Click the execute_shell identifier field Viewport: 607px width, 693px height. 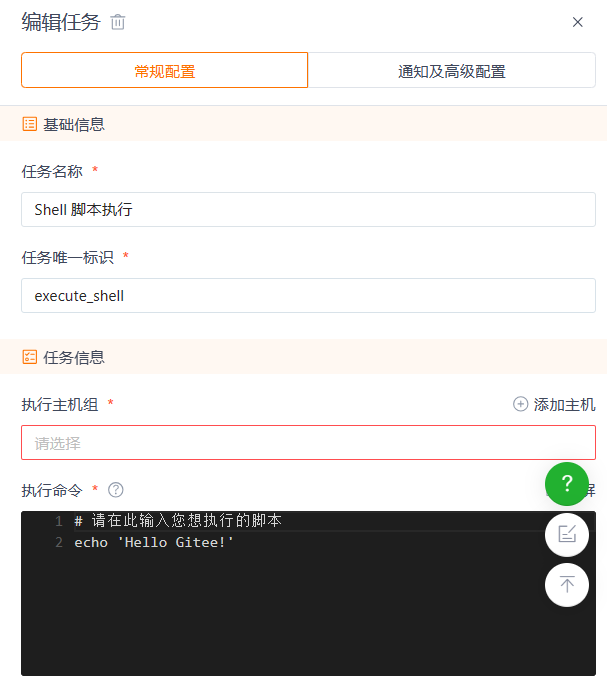tap(308, 296)
